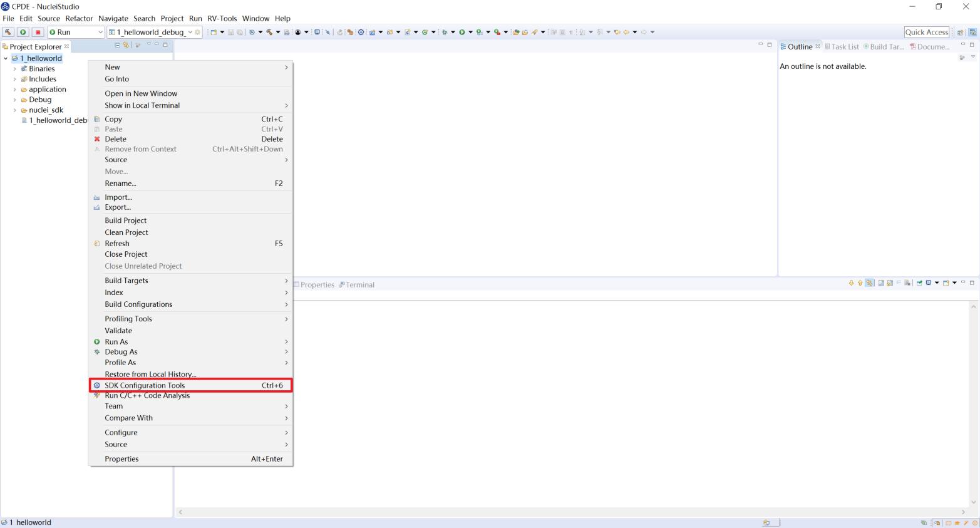
Task: Select SDK Configuration Tools from context menu
Action: (x=145, y=385)
